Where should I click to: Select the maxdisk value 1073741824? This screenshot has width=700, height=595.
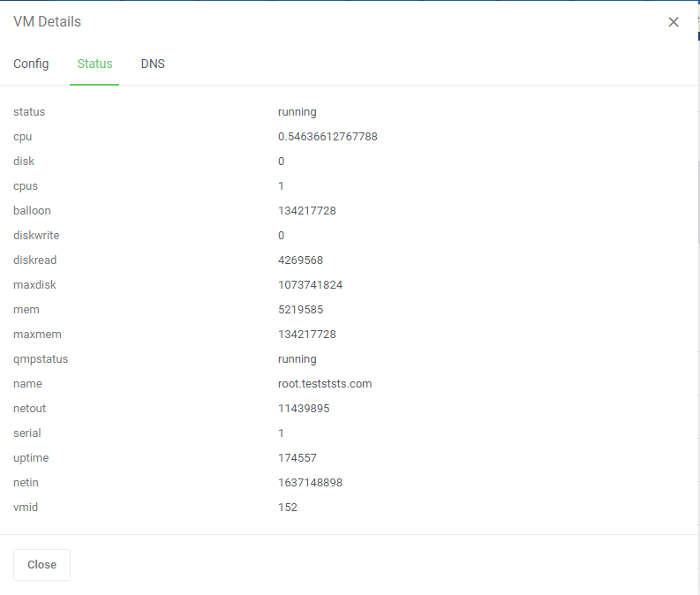coord(310,285)
